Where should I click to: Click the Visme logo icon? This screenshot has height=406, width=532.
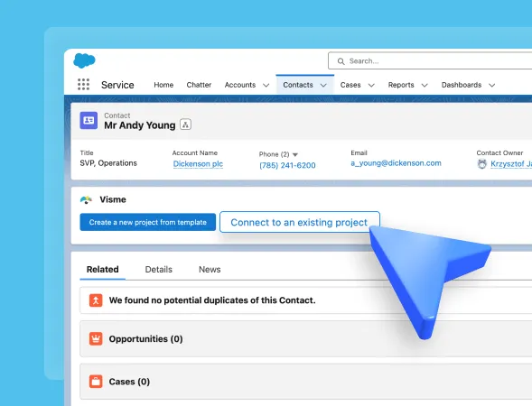pos(86,199)
